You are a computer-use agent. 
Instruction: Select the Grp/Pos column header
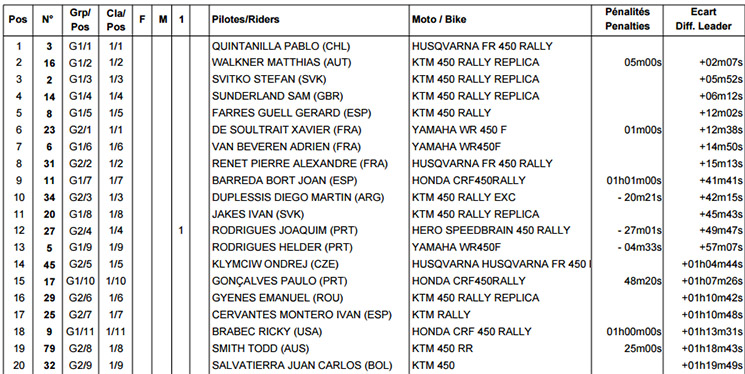point(80,19)
